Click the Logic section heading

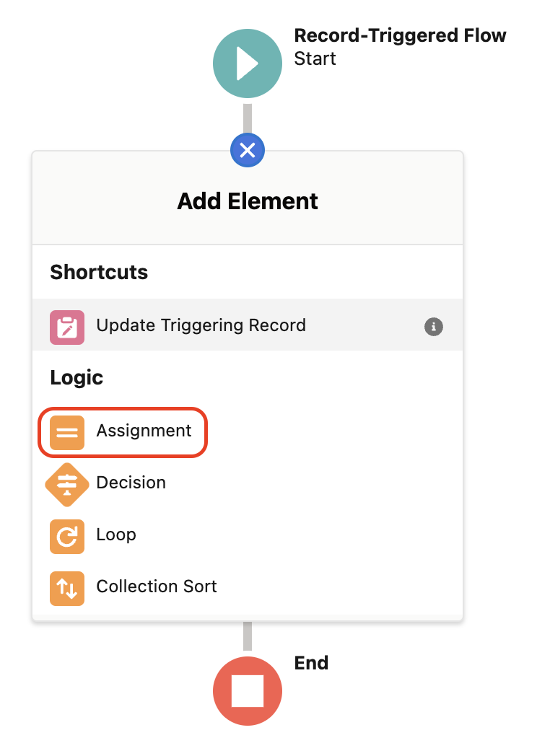[x=77, y=377]
